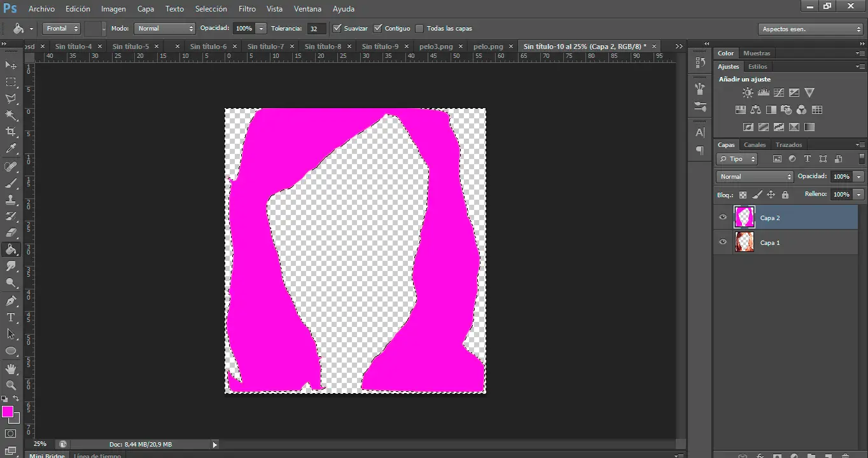The height and width of the screenshot is (458, 868).
Task: Select the Zoom tool
Action: (11, 385)
